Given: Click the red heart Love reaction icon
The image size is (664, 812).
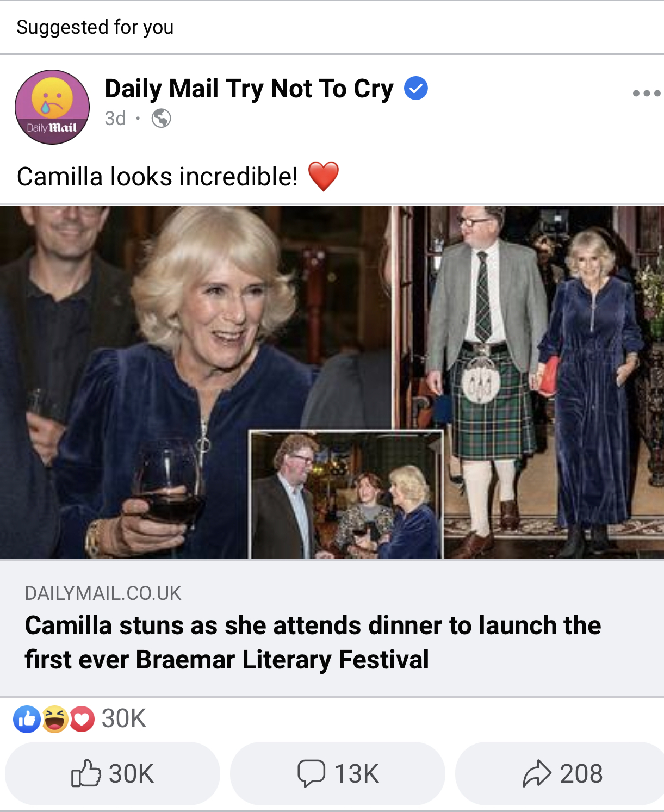Looking at the screenshot, I should coord(82,719).
